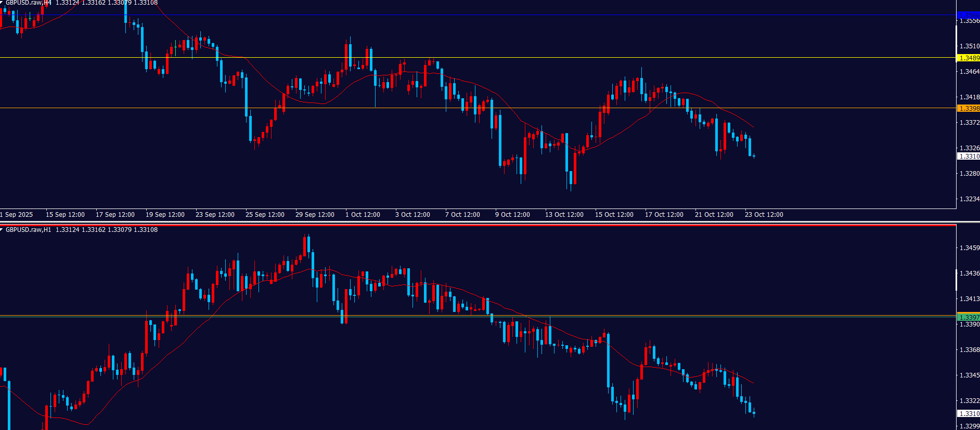
Task: Click the GBPUSD.raw,H1 chart title text
Action: (x=29, y=230)
